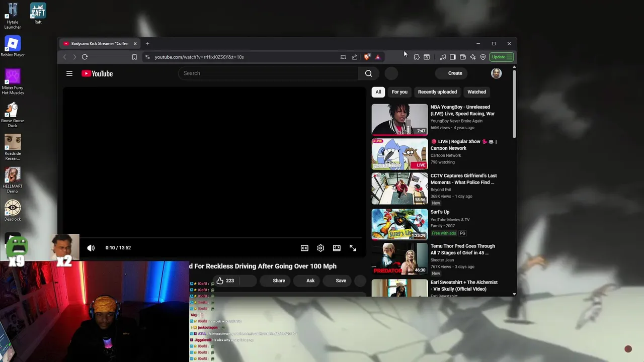Open the Goose Goose Duck desktop shortcut

click(13, 115)
